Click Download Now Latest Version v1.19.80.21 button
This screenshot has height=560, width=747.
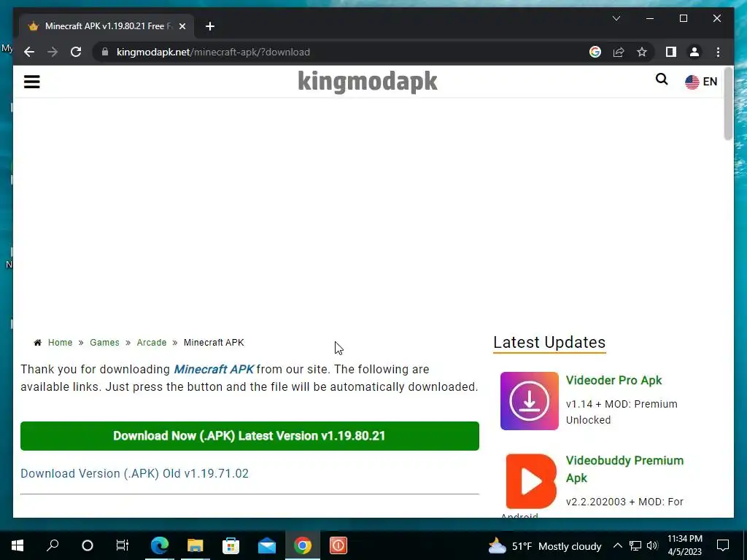[249, 436]
